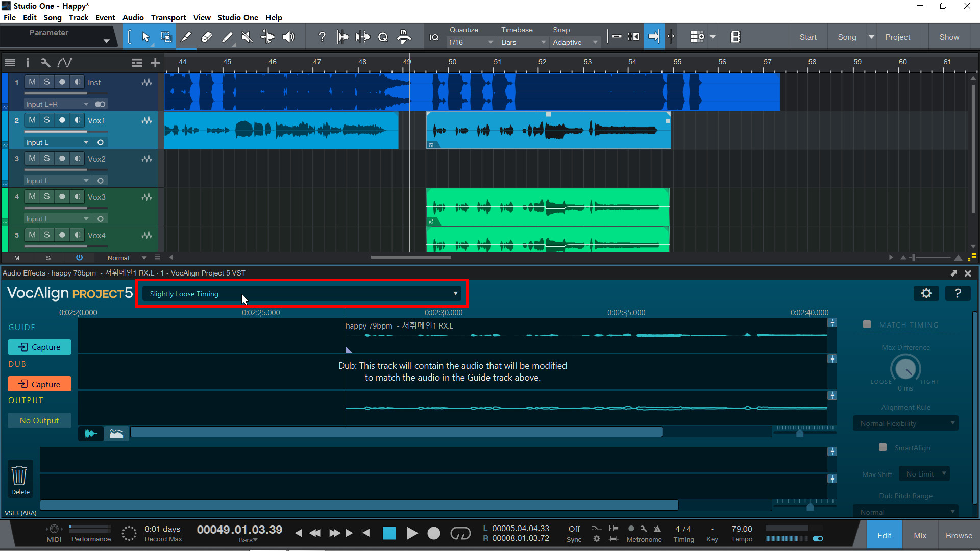Toggle the loop transport button

[460, 533]
